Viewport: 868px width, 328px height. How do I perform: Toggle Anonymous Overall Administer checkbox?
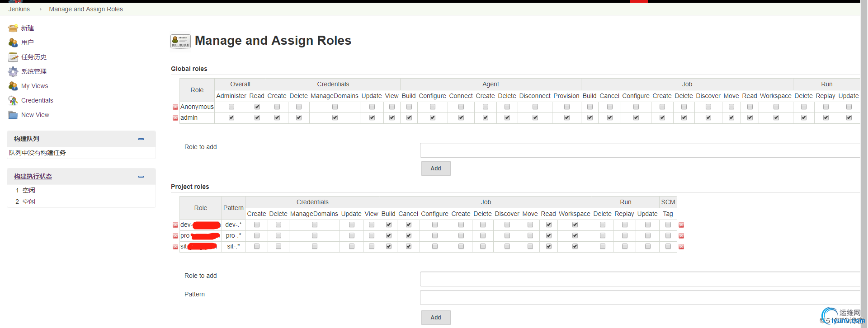(x=231, y=107)
